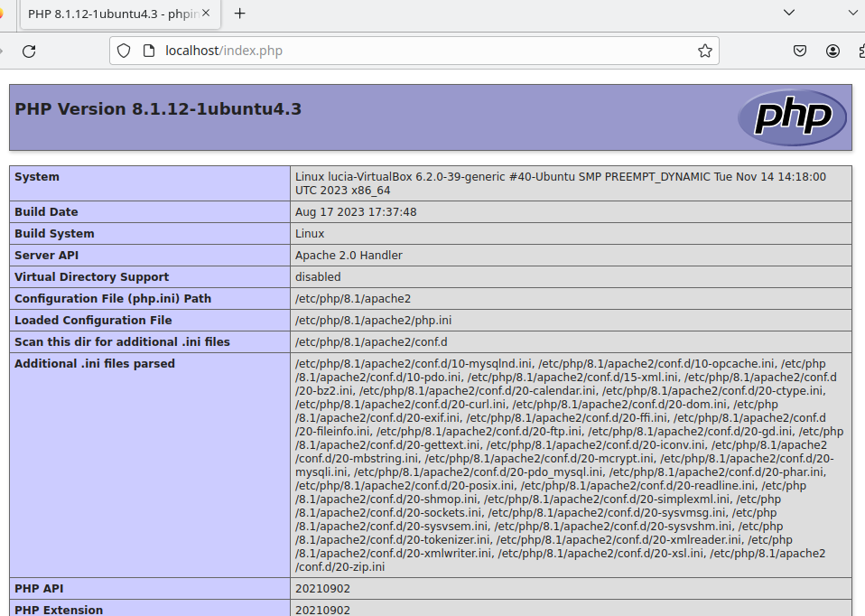Show site information for localhost
865x616 pixels.
pyautogui.click(x=149, y=51)
